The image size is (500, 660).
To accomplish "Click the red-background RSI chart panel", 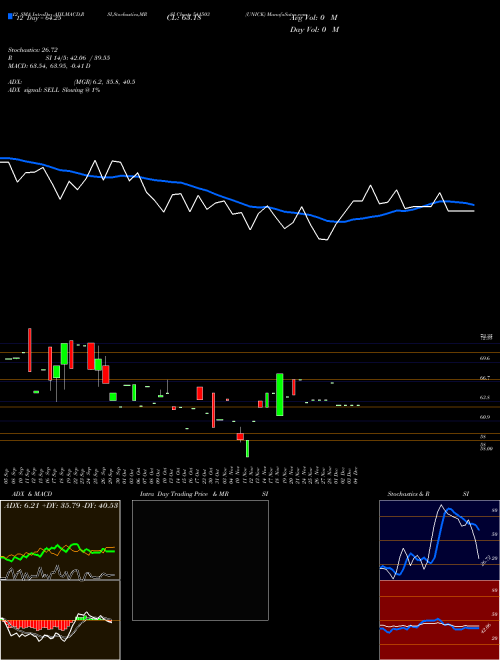I will coord(439,620).
